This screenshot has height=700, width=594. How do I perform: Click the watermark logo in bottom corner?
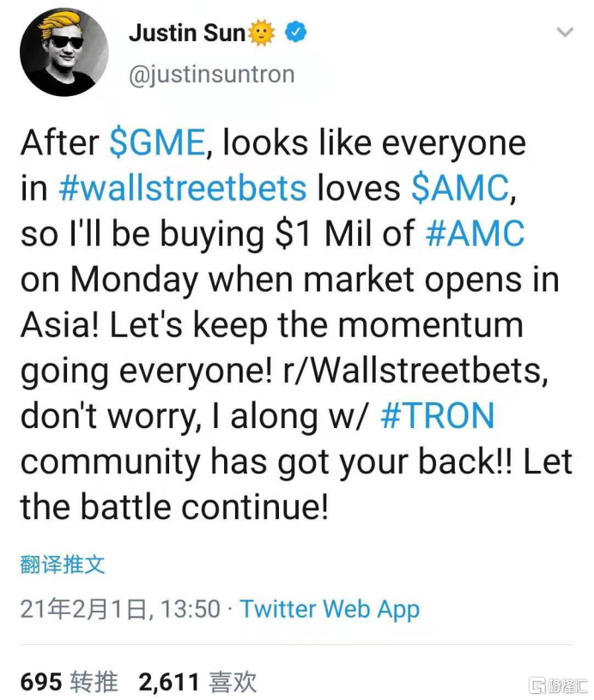[x=558, y=683]
